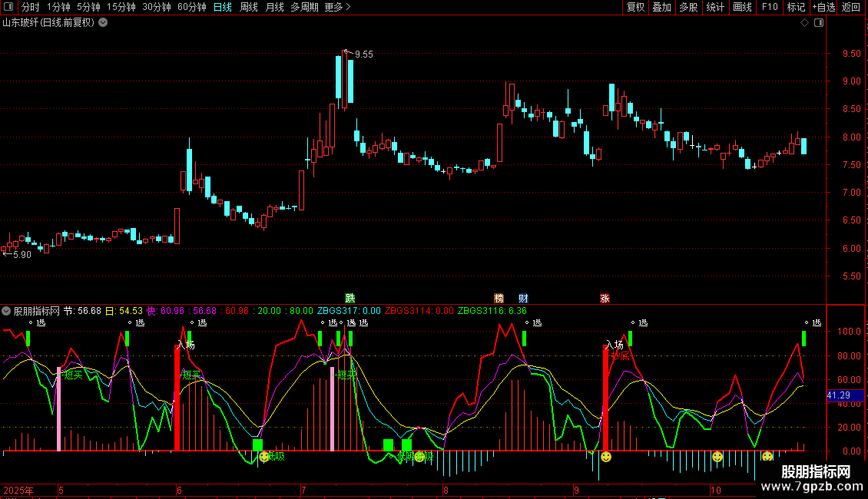868x499 pixels.
Task: Click the 41.29 value marker on indicator axis
Action: (x=839, y=395)
